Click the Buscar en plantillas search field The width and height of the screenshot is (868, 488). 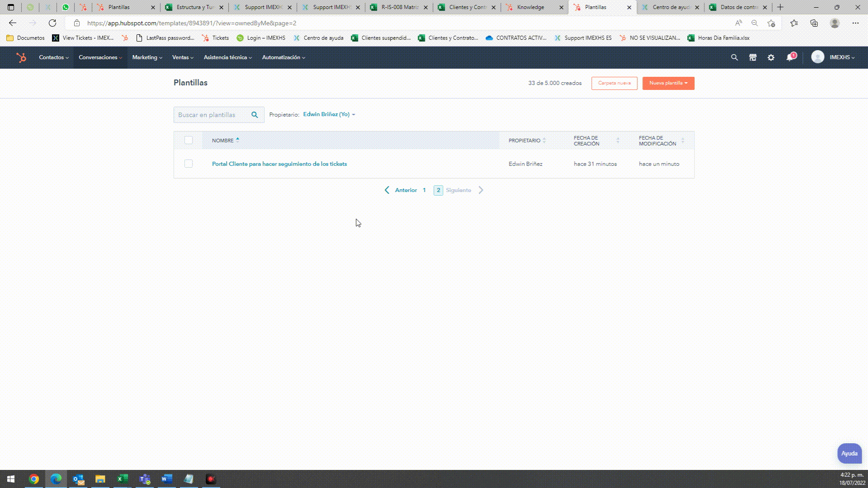coord(211,115)
